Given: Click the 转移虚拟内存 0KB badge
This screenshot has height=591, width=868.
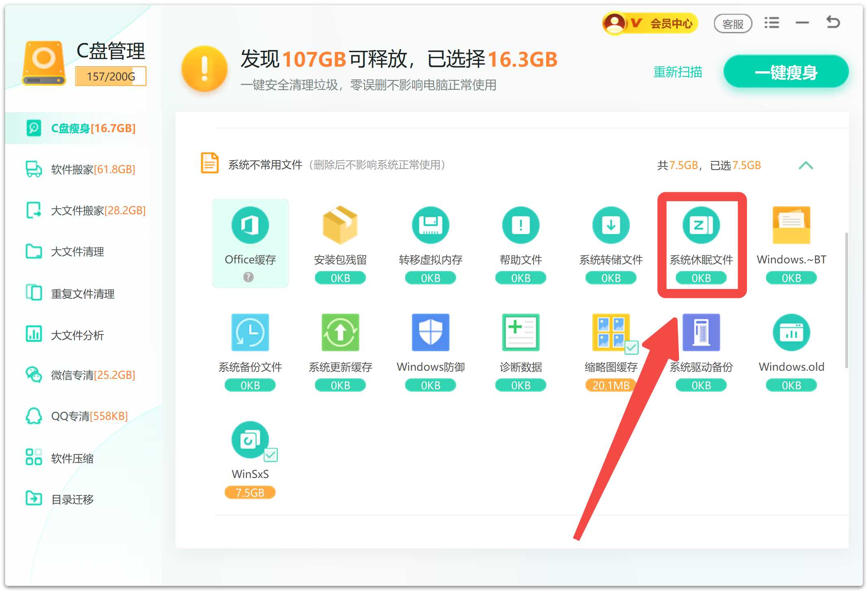Looking at the screenshot, I should [430, 278].
